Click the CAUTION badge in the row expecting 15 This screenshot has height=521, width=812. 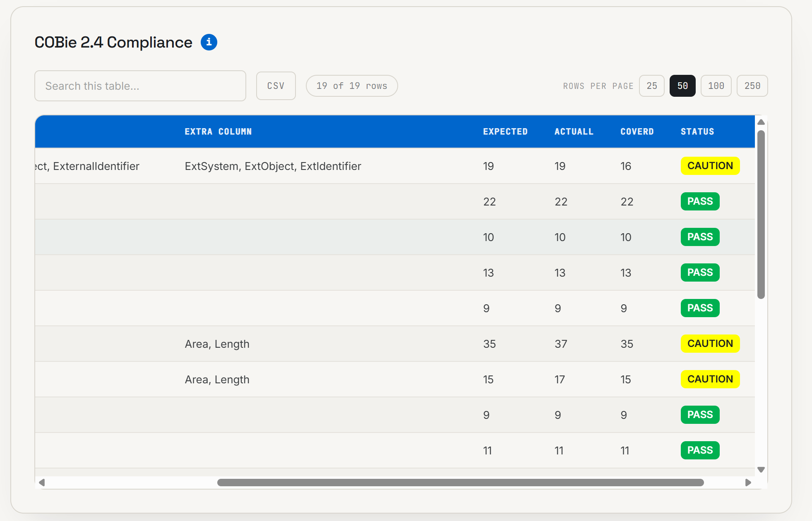[710, 379]
